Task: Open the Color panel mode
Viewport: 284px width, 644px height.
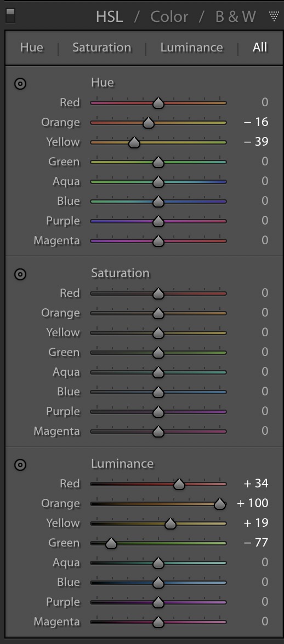Action: point(169,16)
